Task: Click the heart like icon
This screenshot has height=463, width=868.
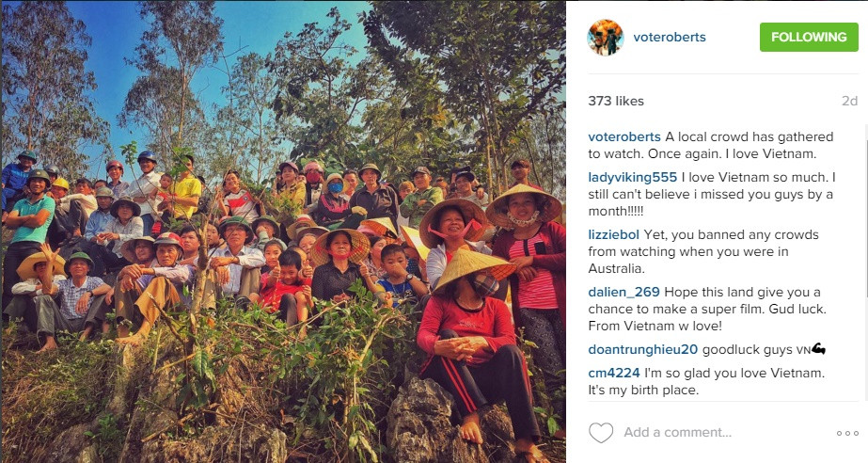Action: tap(601, 433)
